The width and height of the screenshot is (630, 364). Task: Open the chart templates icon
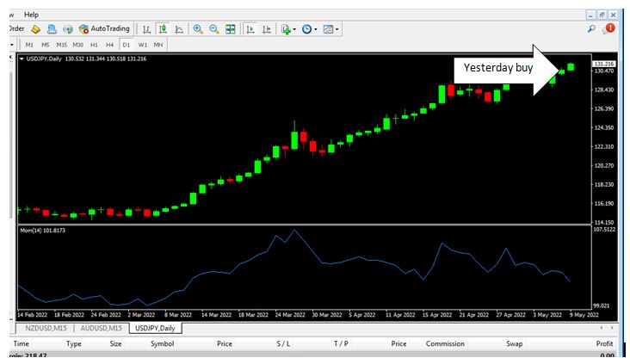point(328,29)
